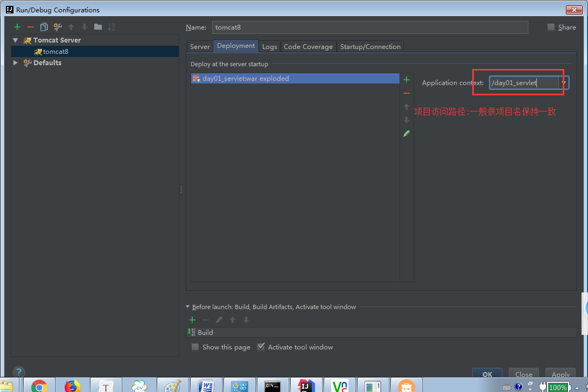This screenshot has width=588, height=392.
Task: Sort configurations alphabetically
Action: click(x=111, y=27)
